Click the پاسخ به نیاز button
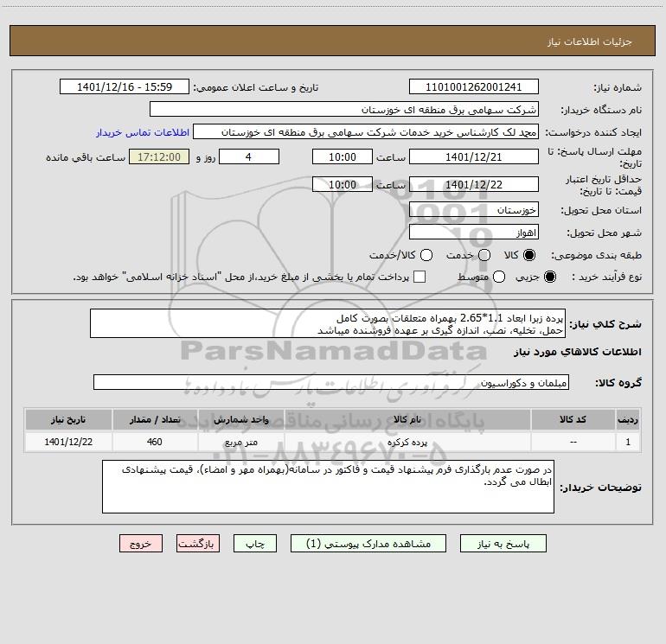The width and height of the screenshot is (666, 644). (x=503, y=544)
